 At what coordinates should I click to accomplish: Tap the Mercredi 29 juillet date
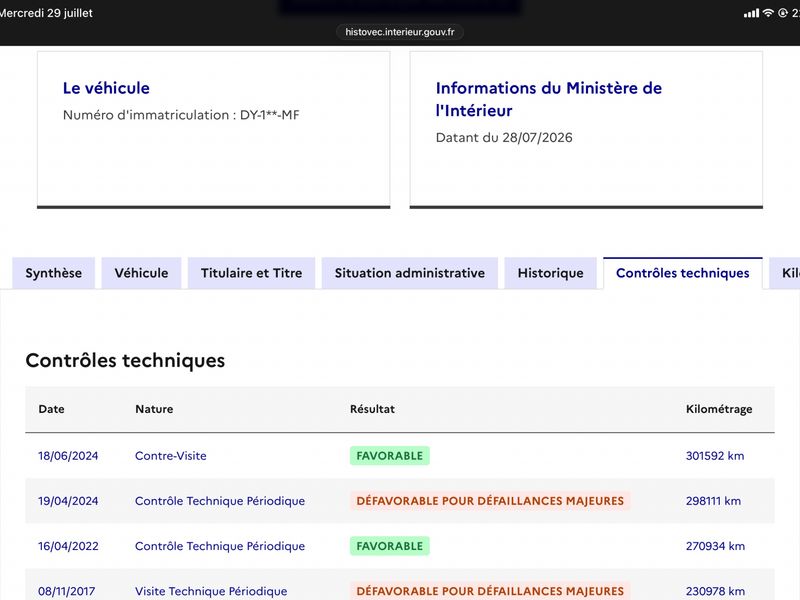click(46, 13)
